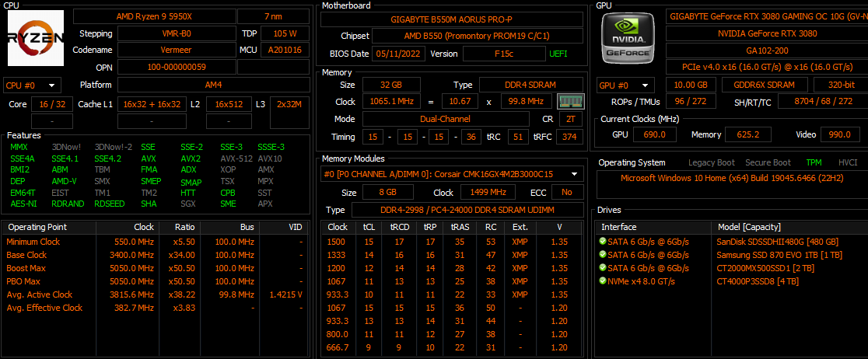This screenshot has width=868, height=359.
Task: Click the GIGABYTE B550M AORUS PRO-P field
Action: tap(452, 19)
